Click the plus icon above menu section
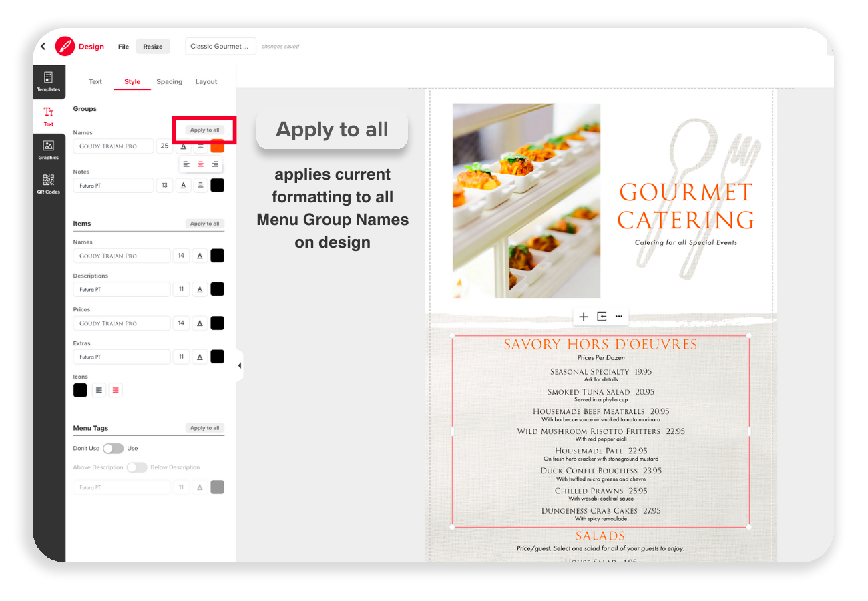 [x=584, y=317]
